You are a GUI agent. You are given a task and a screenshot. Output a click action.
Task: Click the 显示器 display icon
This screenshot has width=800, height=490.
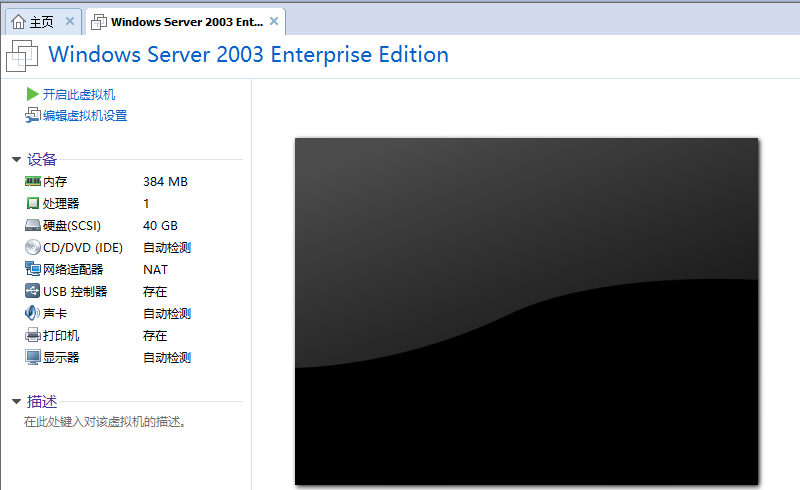(x=33, y=357)
